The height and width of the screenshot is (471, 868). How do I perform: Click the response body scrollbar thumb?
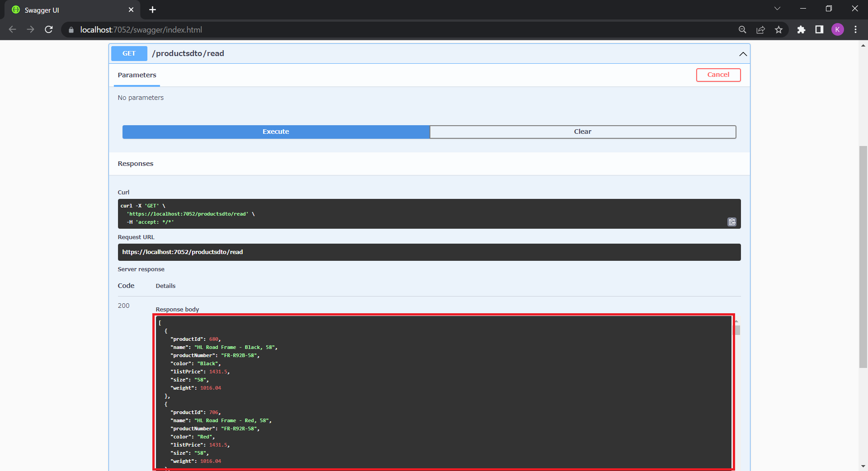pos(737,330)
